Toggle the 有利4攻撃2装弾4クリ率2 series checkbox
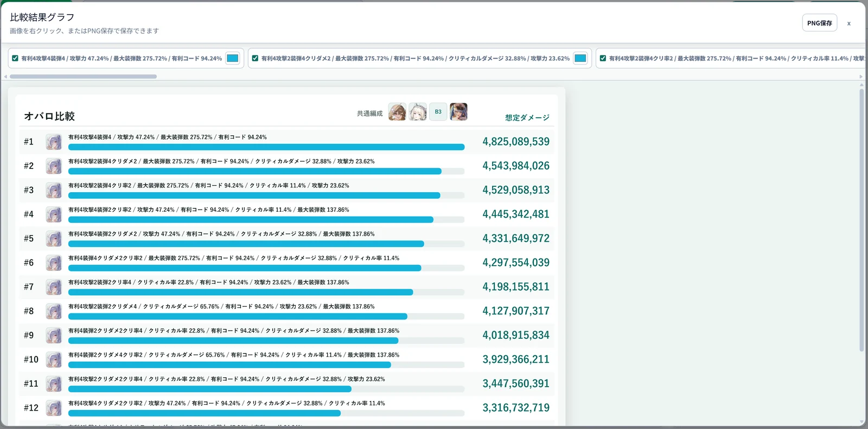 [x=603, y=58]
